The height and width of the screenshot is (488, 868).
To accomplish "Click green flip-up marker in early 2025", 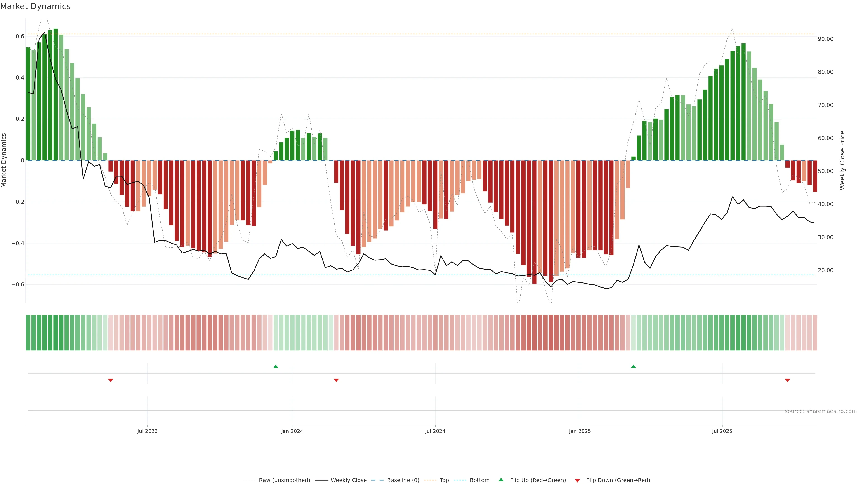I will pos(633,366).
